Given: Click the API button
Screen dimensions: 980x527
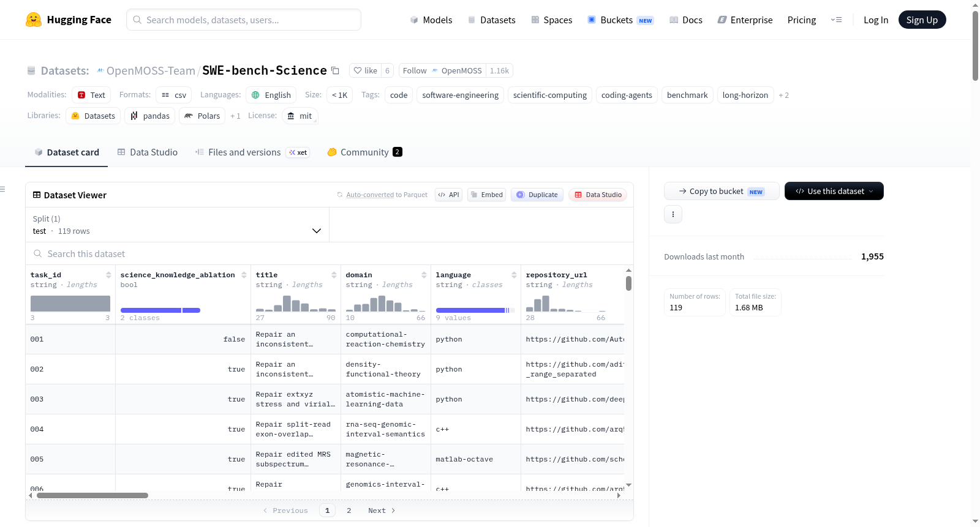Looking at the screenshot, I should coord(448,195).
